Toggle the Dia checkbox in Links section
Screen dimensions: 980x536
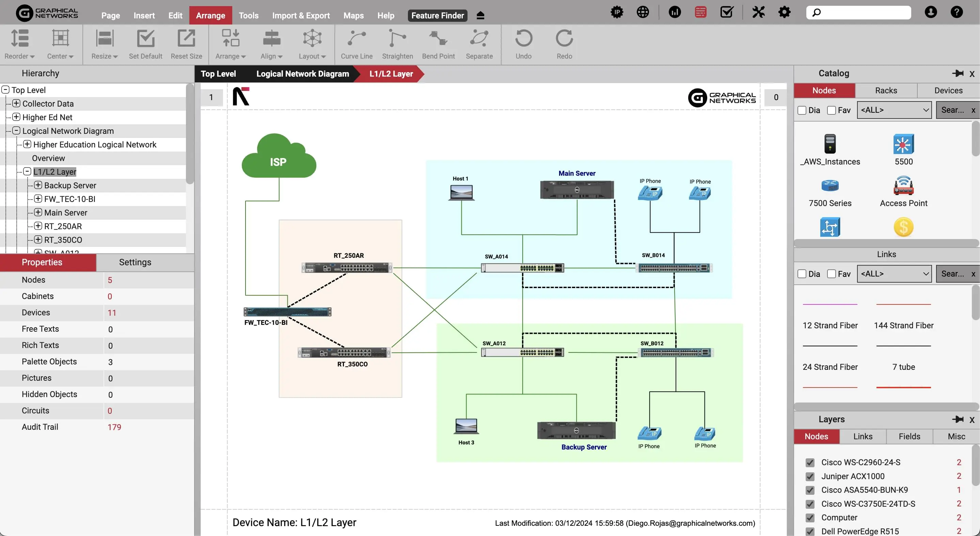pyautogui.click(x=802, y=274)
